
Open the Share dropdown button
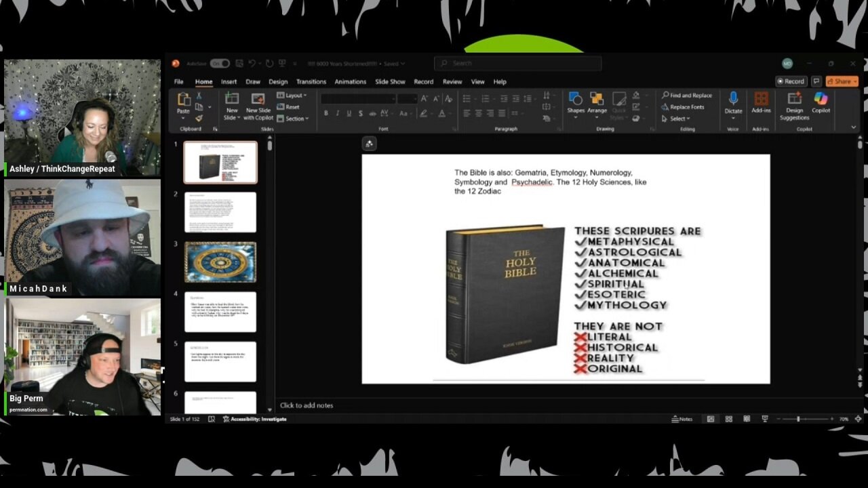[842, 81]
